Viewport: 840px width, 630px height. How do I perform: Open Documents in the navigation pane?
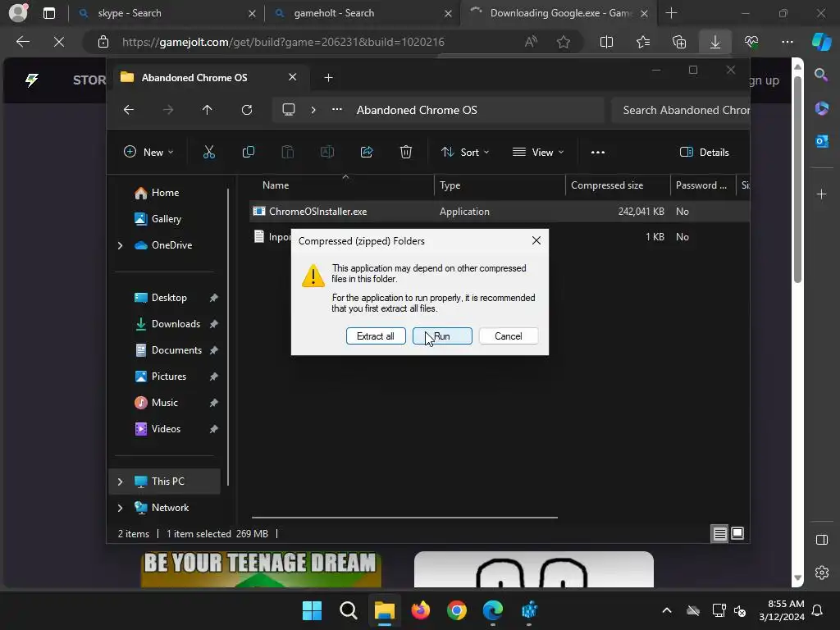point(176,349)
